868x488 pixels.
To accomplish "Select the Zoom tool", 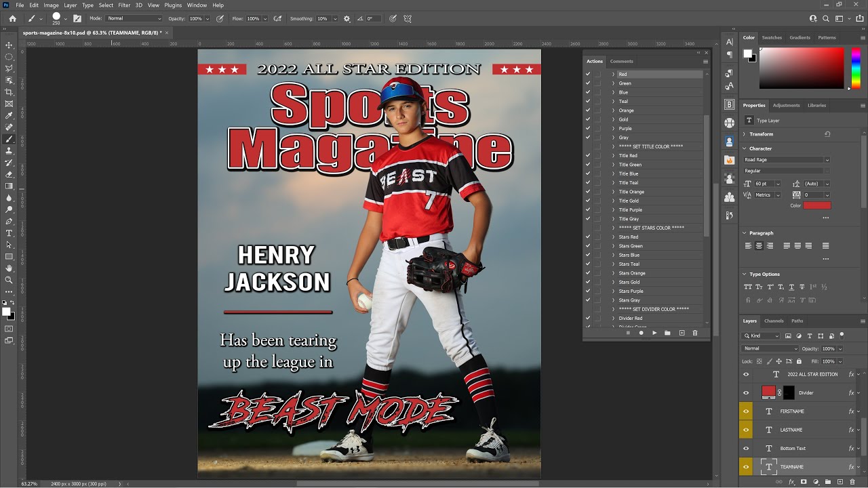I will 9,279.
